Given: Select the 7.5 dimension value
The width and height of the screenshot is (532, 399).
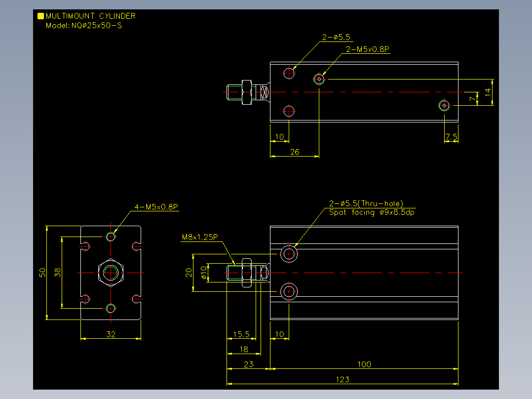Looking at the screenshot, I should point(451,136).
